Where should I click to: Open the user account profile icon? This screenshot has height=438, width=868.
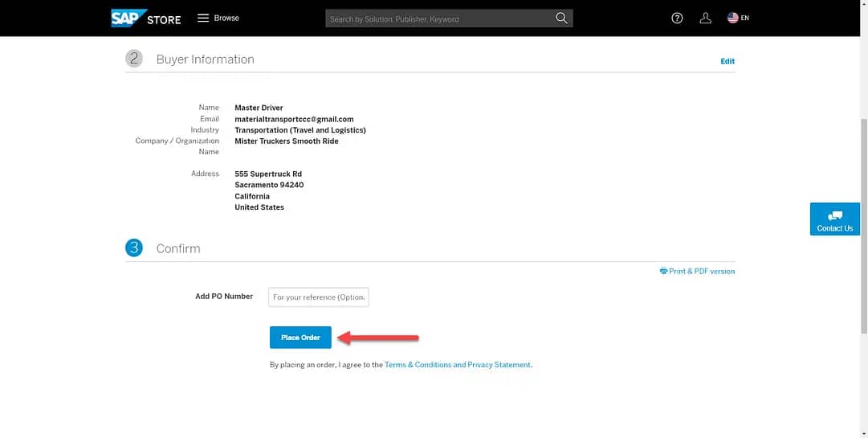point(705,18)
